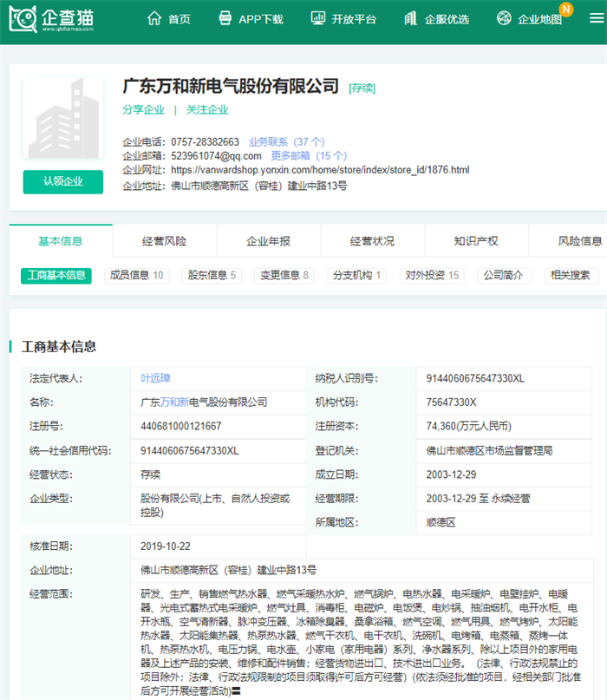The height and width of the screenshot is (700, 607).
Task: Go to 首页 in the navigation
Action: pyautogui.click(x=179, y=19)
